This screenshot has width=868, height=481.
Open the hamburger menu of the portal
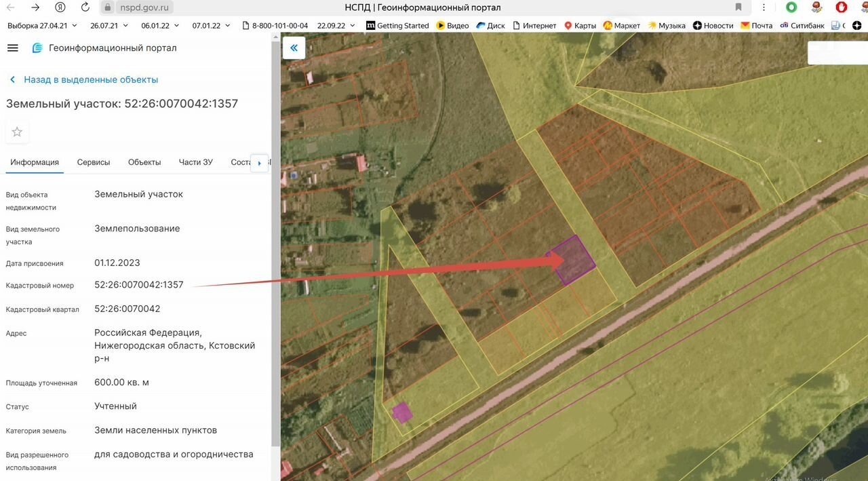(x=12, y=48)
